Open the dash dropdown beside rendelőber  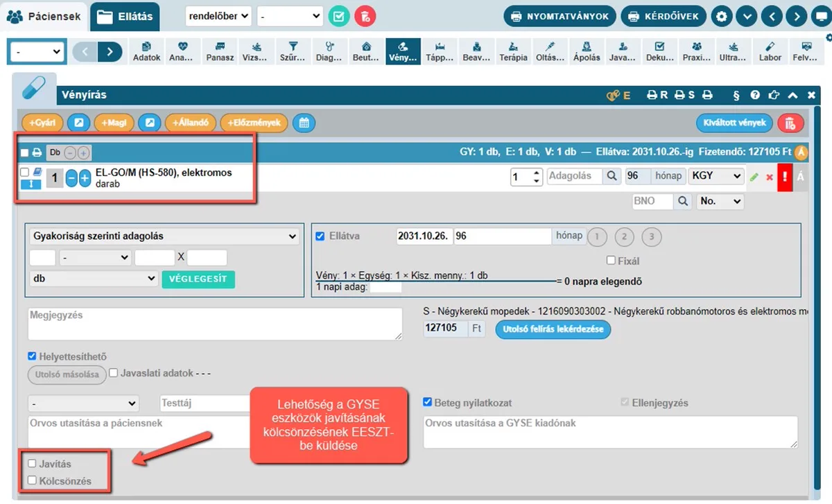click(x=290, y=16)
